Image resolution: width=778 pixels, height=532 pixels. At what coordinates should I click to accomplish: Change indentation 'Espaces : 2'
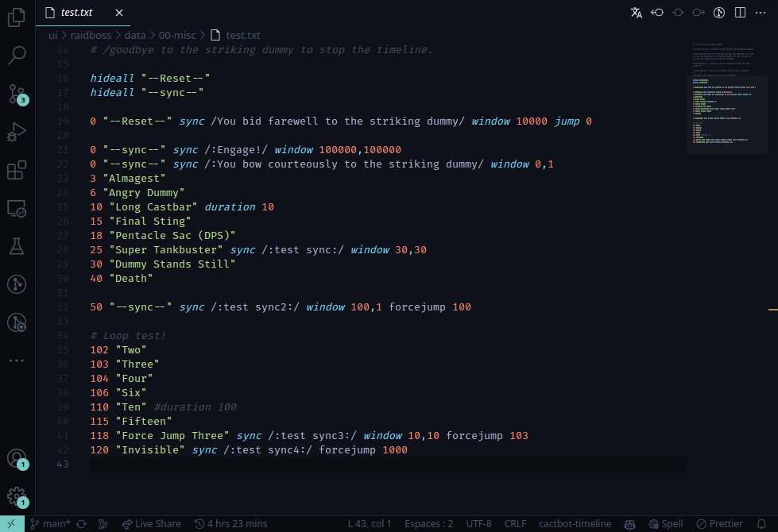[428, 523]
